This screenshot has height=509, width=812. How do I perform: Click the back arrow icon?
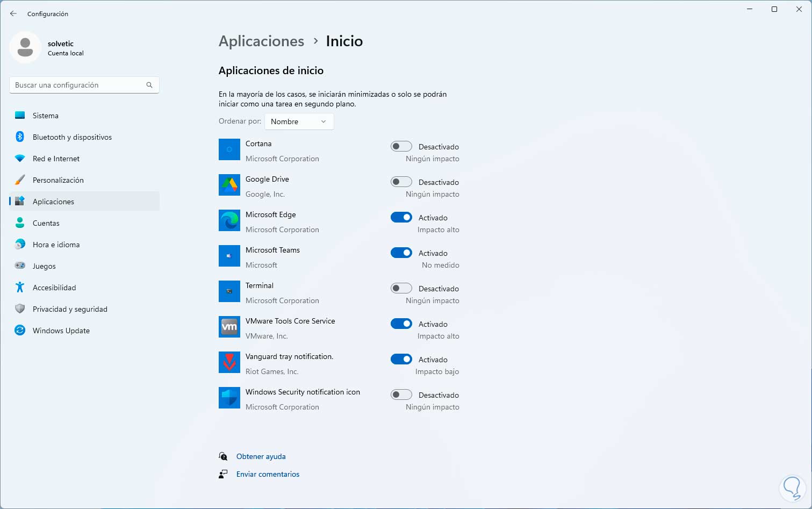(13, 13)
